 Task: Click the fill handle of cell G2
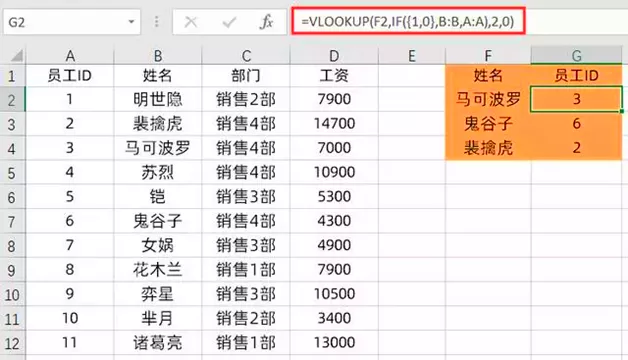622,111
